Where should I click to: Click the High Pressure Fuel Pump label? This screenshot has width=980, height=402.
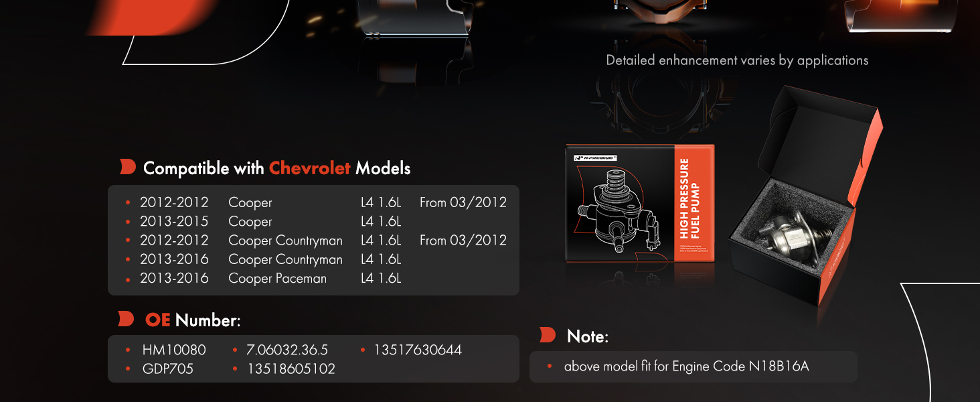(x=690, y=199)
